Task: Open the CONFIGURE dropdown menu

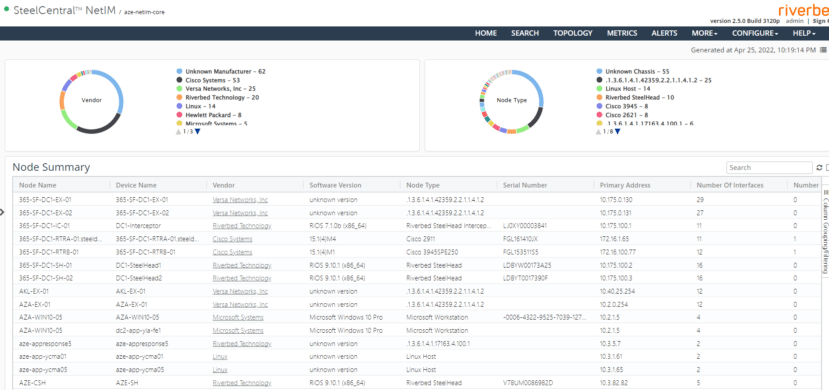Action: 755,33
